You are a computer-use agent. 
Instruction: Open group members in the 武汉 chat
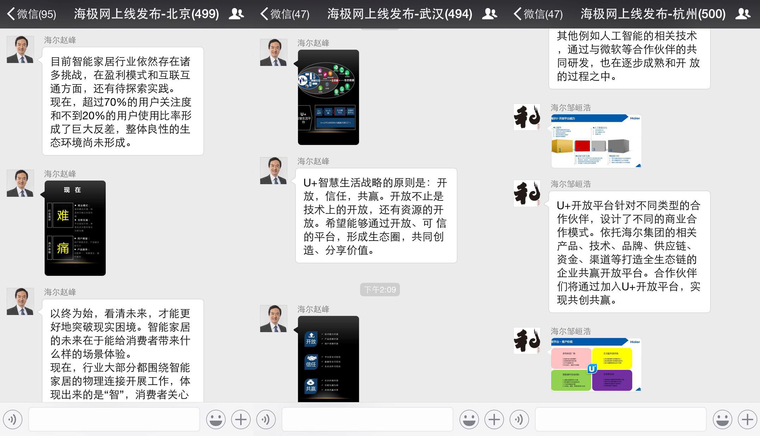pos(490,14)
